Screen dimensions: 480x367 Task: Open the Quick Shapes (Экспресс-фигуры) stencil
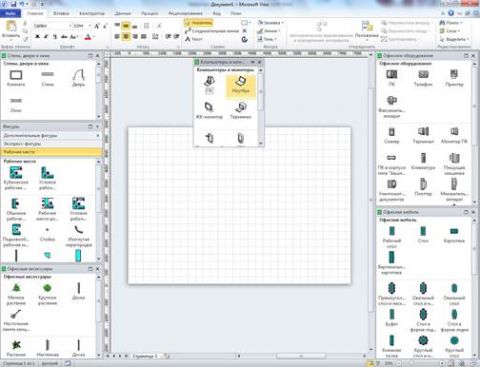51,144
